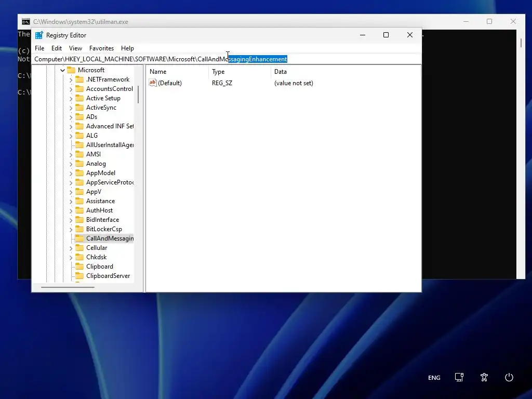Open the View menu
Viewport: 532px width, 399px height.
click(75, 48)
